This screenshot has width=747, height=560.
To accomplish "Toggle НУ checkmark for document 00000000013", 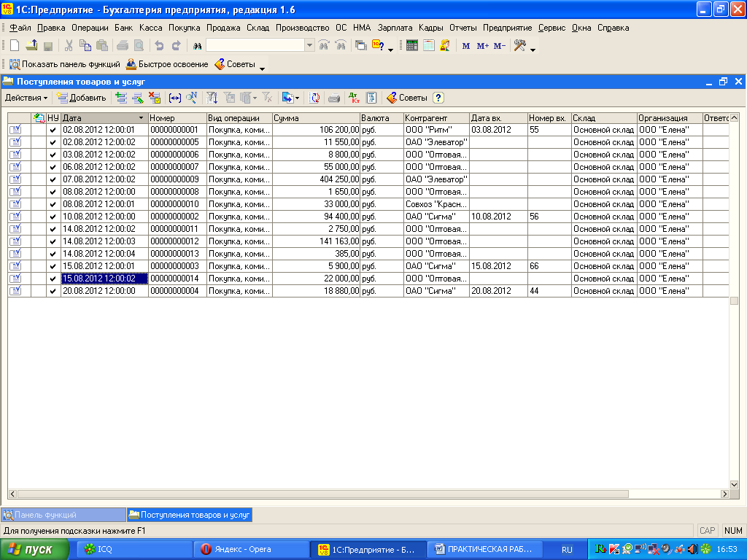I will pyautogui.click(x=53, y=253).
